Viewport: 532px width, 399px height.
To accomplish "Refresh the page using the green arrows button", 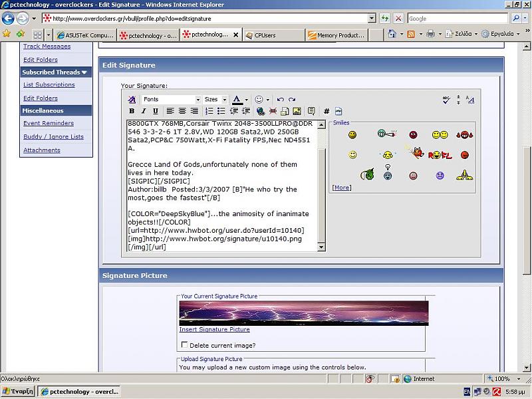I will (385, 19).
